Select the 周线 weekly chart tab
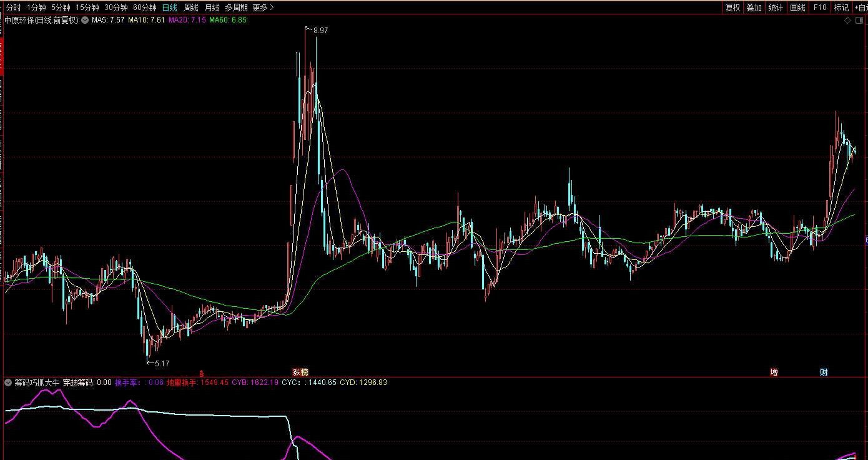This screenshot has width=868, height=460. 190,7
